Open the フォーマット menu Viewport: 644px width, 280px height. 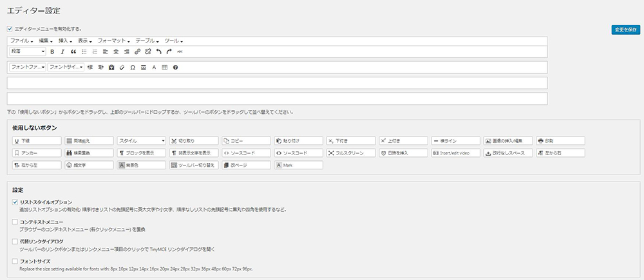click(x=114, y=41)
